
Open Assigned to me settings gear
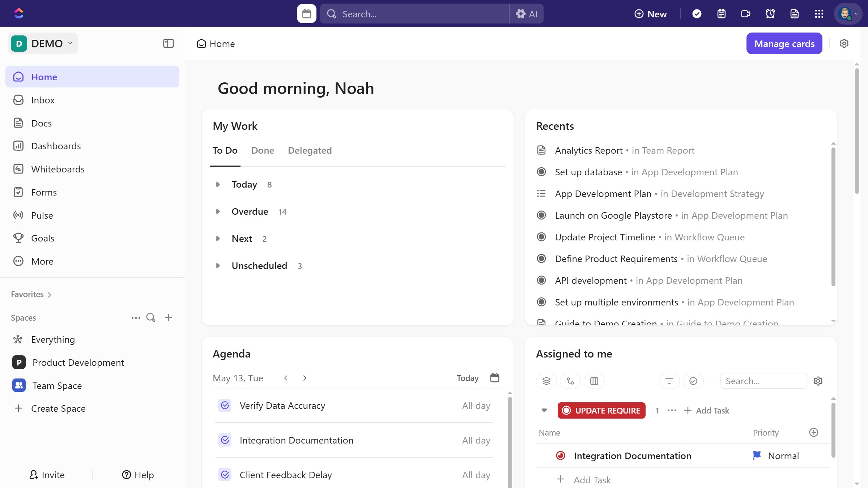[x=818, y=381]
